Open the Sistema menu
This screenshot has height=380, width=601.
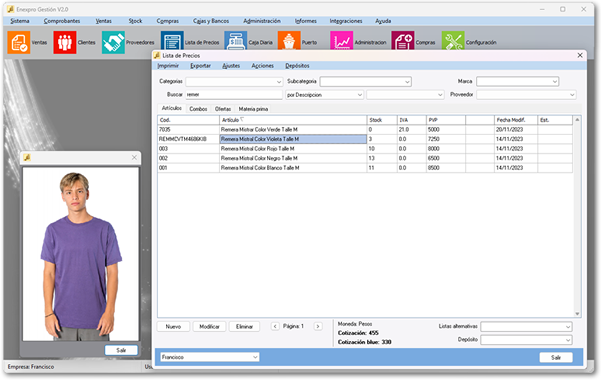click(20, 21)
